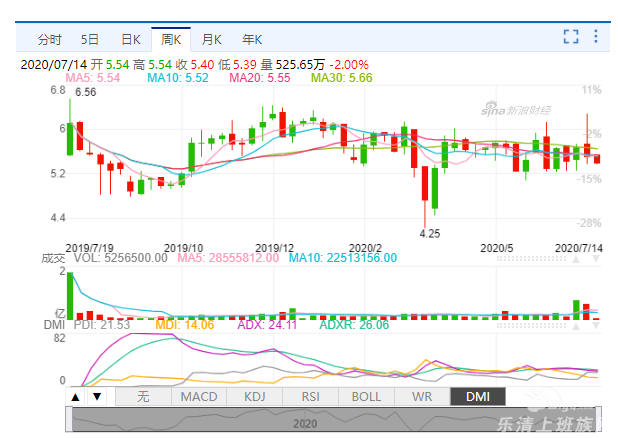Click the 2020/5 date axis label
This screenshot has height=438, width=618.
pyautogui.click(x=497, y=248)
